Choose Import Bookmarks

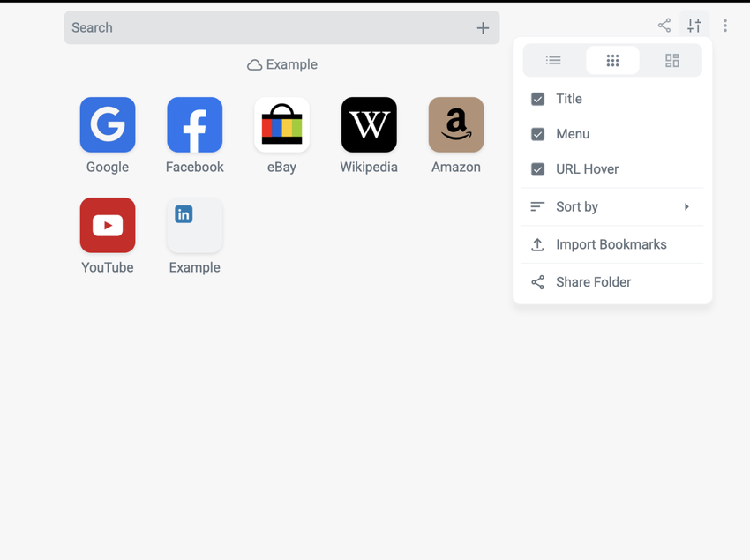(612, 244)
